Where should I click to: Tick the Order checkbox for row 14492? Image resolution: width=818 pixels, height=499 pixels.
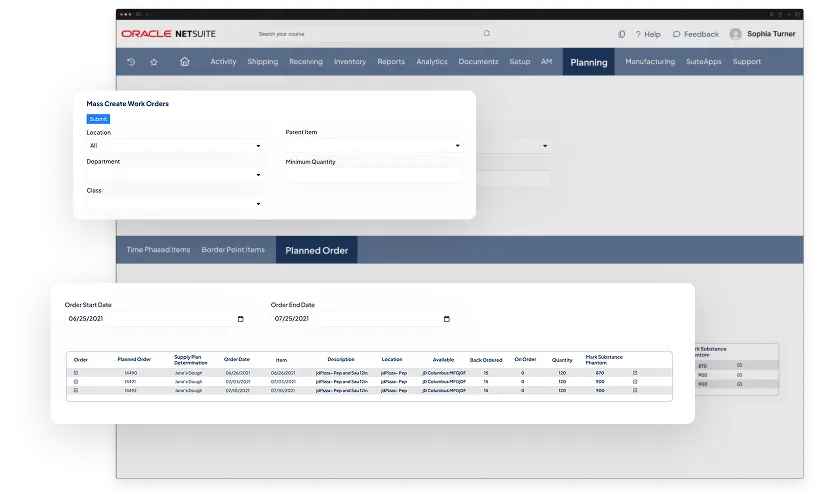tap(76, 390)
